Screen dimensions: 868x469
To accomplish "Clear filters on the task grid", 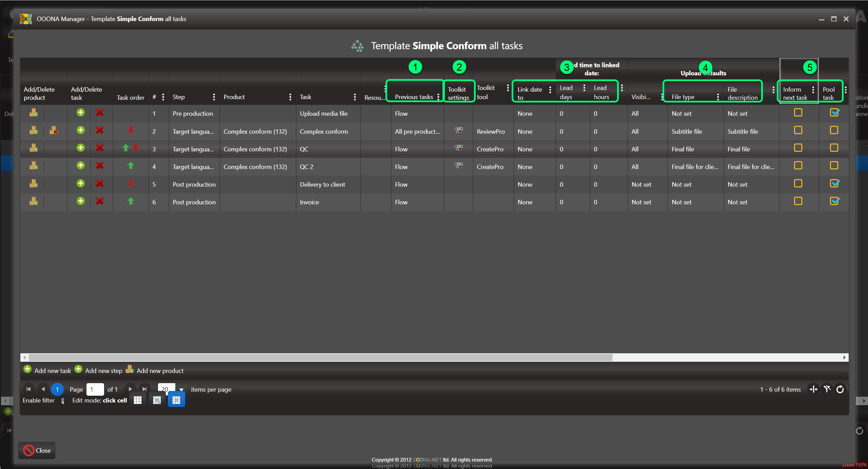I will click(x=827, y=389).
